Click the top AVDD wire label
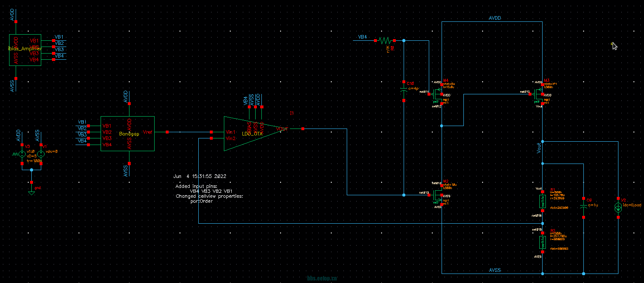The width and height of the screenshot is (644, 283). pos(495,19)
